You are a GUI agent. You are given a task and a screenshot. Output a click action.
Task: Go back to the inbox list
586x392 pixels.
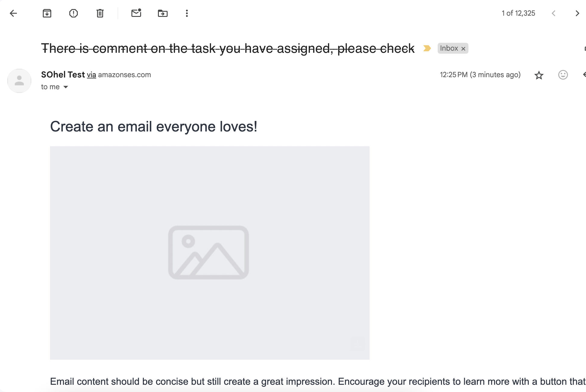coord(13,13)
